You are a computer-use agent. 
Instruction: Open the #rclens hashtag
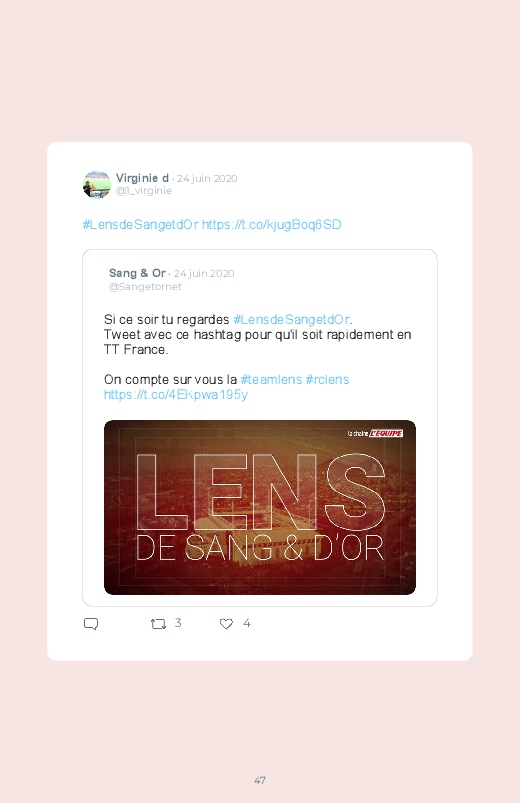pyautogui.click(x=327, y=379)
